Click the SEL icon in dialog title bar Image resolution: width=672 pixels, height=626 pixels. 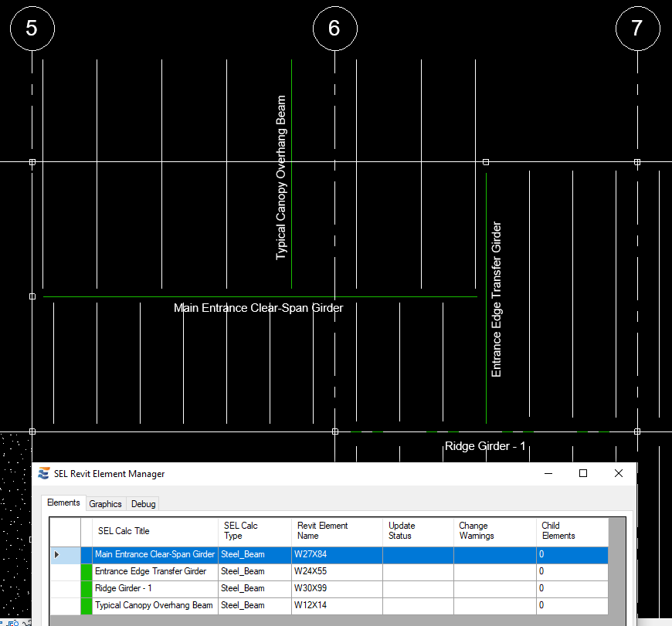44,474
